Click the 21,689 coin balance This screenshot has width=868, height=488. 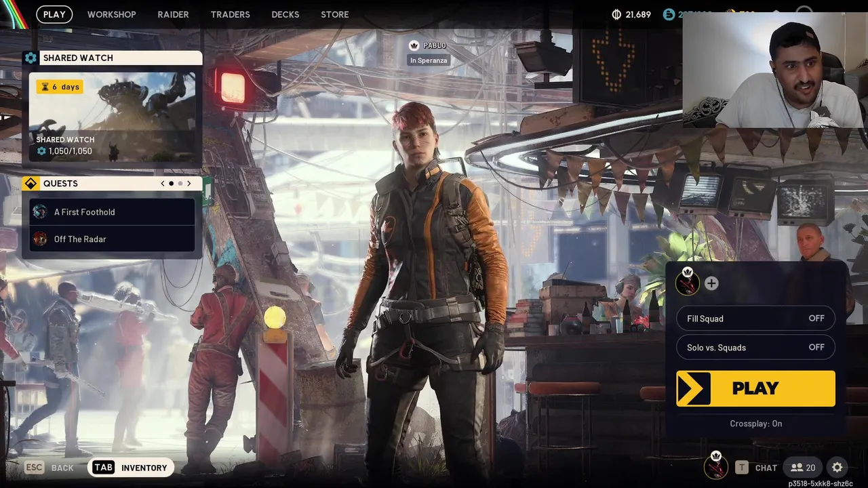638,14
